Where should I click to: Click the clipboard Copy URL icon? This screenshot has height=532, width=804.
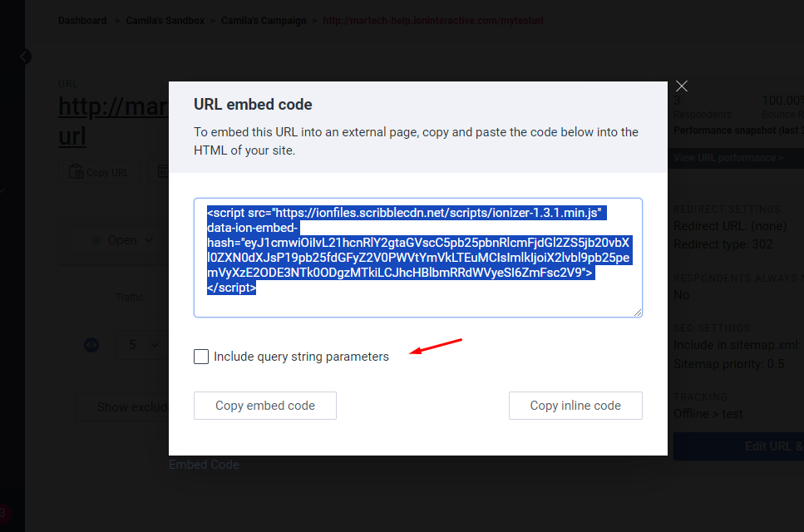[x=76, y=172]
